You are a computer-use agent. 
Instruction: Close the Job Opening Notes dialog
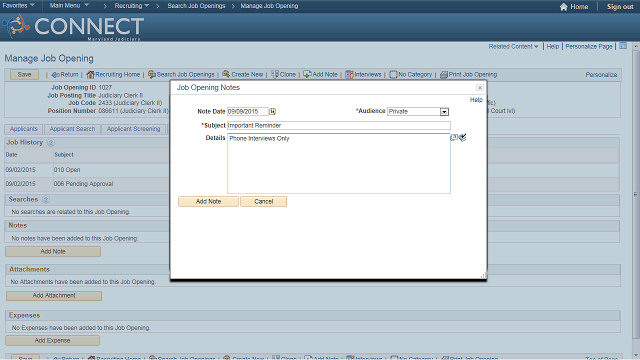[480, 88]
